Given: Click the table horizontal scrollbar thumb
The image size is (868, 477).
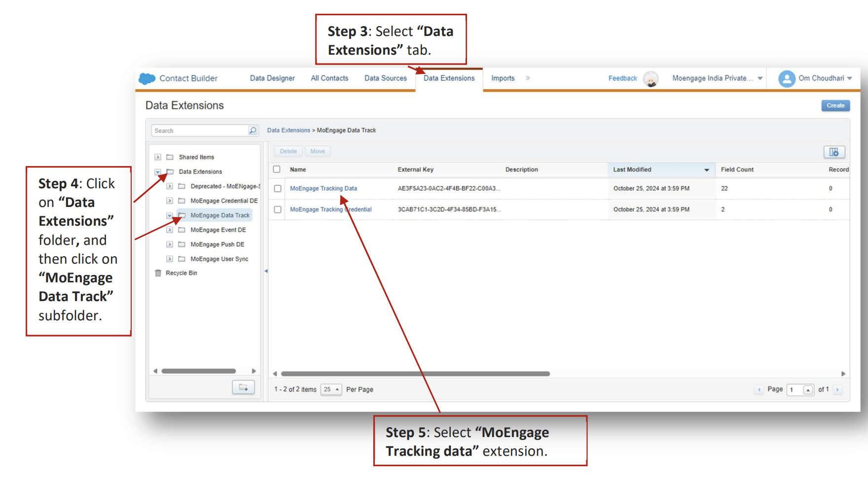Looking at the screenshot, I should (415, 374).
